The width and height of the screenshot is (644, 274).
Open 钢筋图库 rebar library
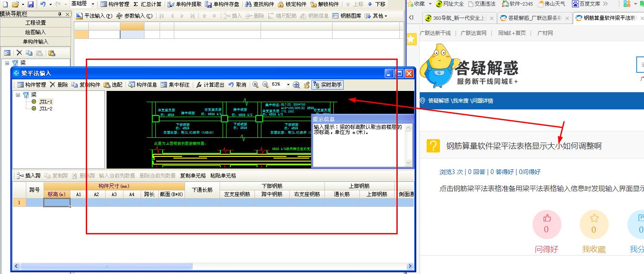[347, 16]
